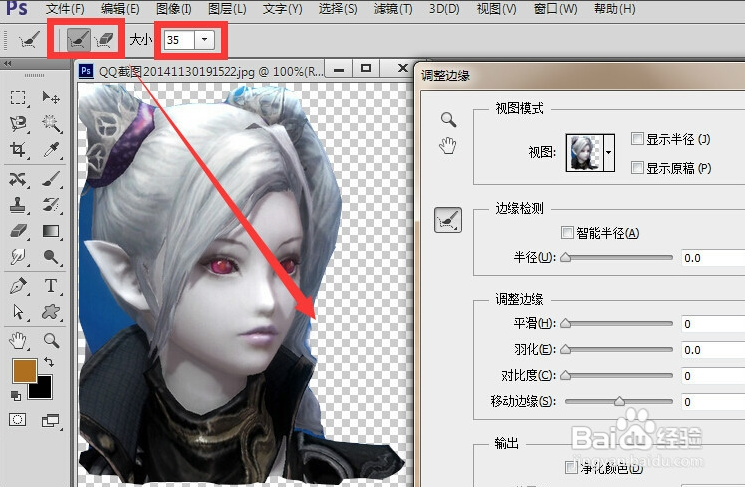Select the Healing Patch tool
The height and width of the screenshot is (487, 745).
point(18,179)
